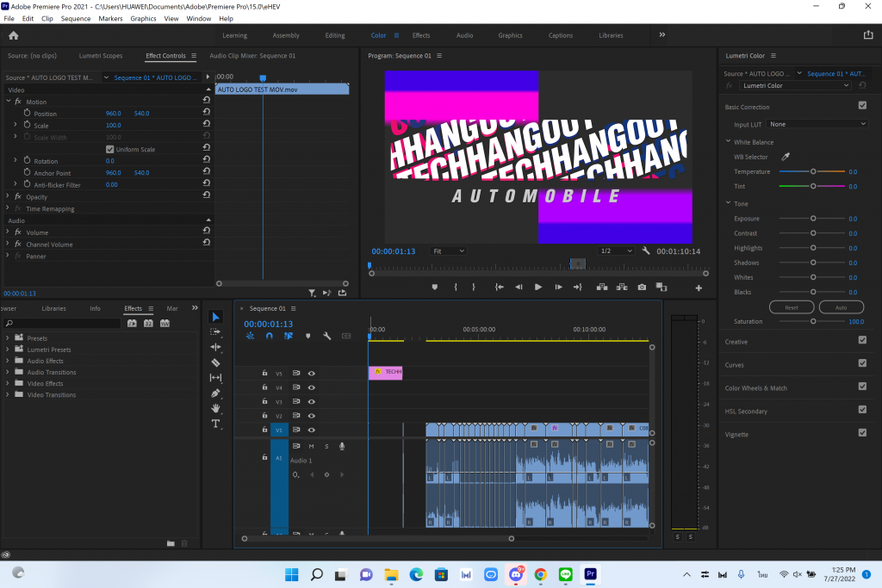Play the Program monitor sequence
The image size is (882, 588).
click(538, 288)
